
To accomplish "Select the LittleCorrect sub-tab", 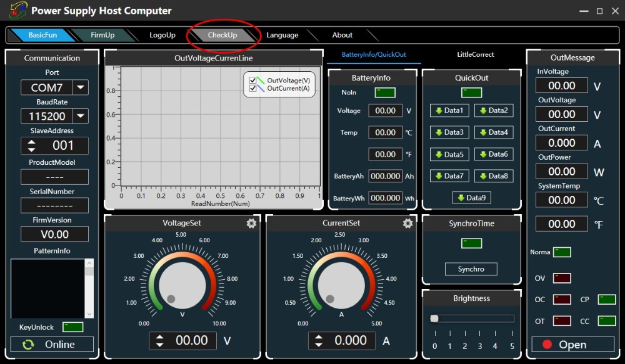I will 475,54.
